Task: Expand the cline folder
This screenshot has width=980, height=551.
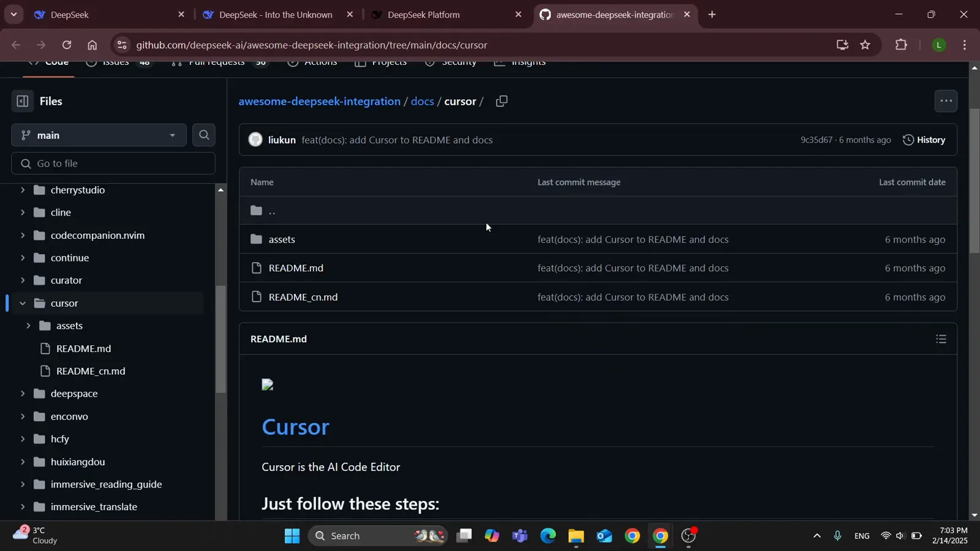Action: pyautogui.click(x=23, y=212)
